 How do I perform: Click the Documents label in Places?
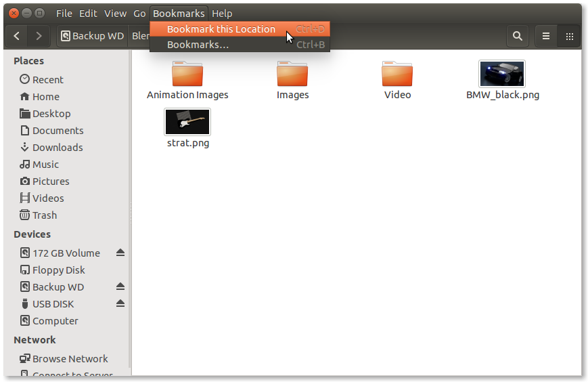click(58, 131)
